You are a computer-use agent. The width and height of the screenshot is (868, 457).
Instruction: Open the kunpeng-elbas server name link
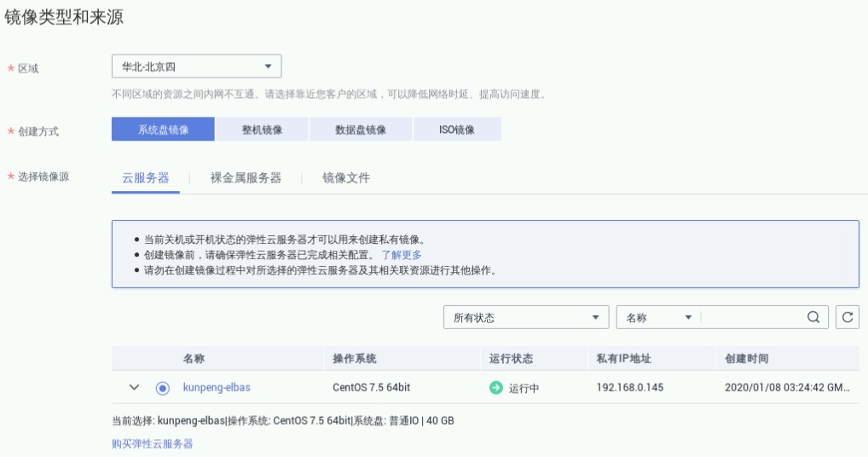point(217,388)
